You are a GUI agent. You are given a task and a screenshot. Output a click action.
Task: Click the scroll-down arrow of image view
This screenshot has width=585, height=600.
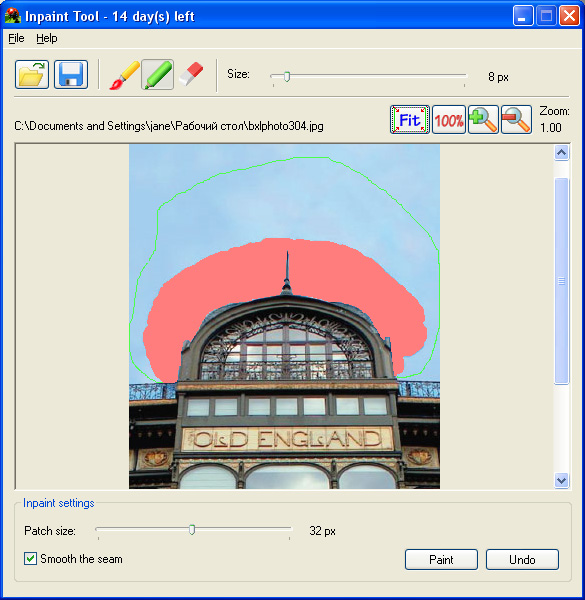coord(561,480)
